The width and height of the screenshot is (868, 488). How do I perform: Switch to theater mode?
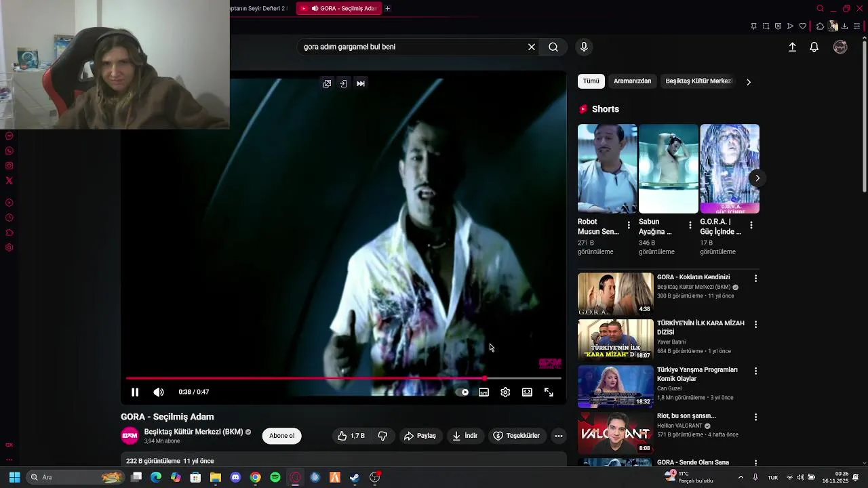point(527,392)
